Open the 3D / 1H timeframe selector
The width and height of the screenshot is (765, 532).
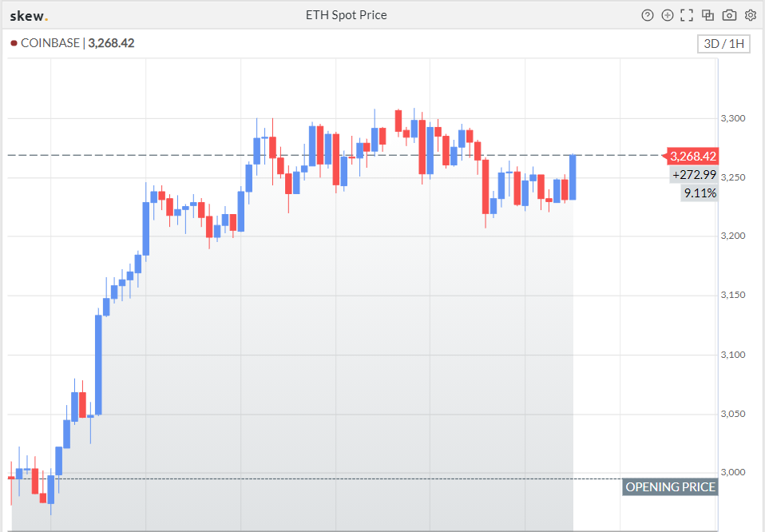pyautogui.click(x=723, y=44)
